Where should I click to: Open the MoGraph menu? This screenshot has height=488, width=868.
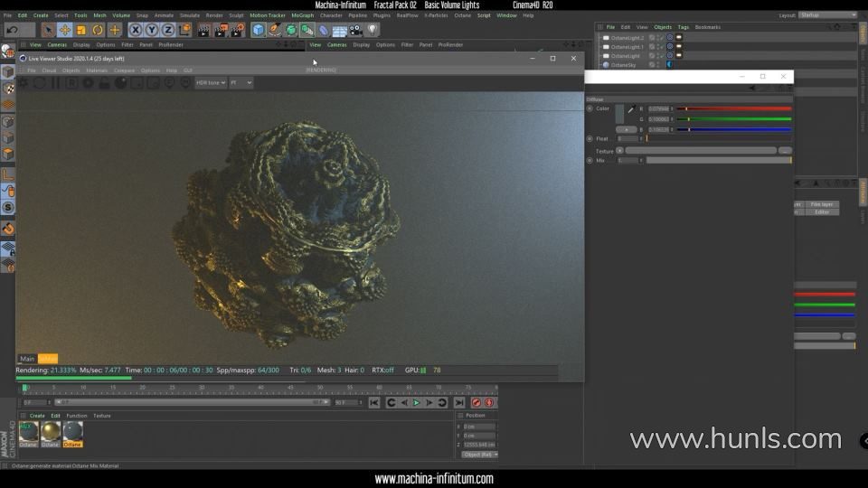tap(302, 15)
